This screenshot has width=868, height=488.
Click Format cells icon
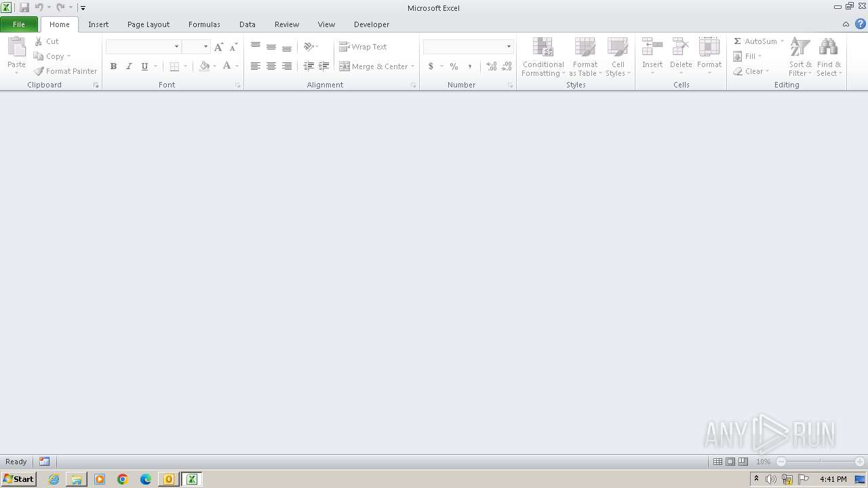pyautogui.click(x=709, y=47)
